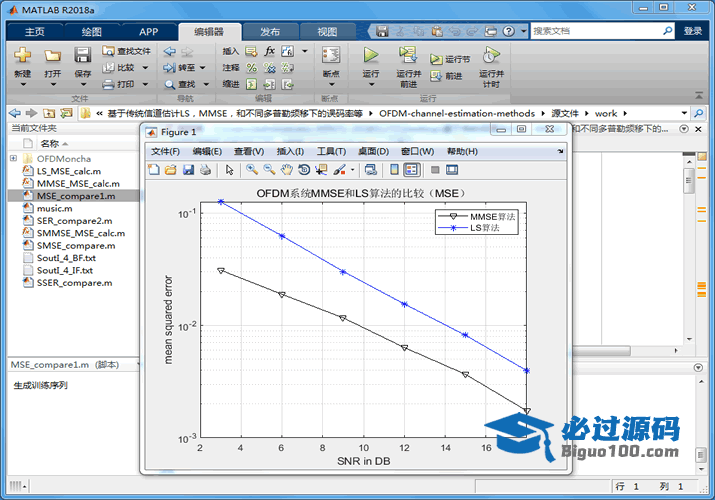Click Run and Time (运行并计时) icon
Image resolution: width=715 pixels, height=500 pixels.
coord(491,55)
